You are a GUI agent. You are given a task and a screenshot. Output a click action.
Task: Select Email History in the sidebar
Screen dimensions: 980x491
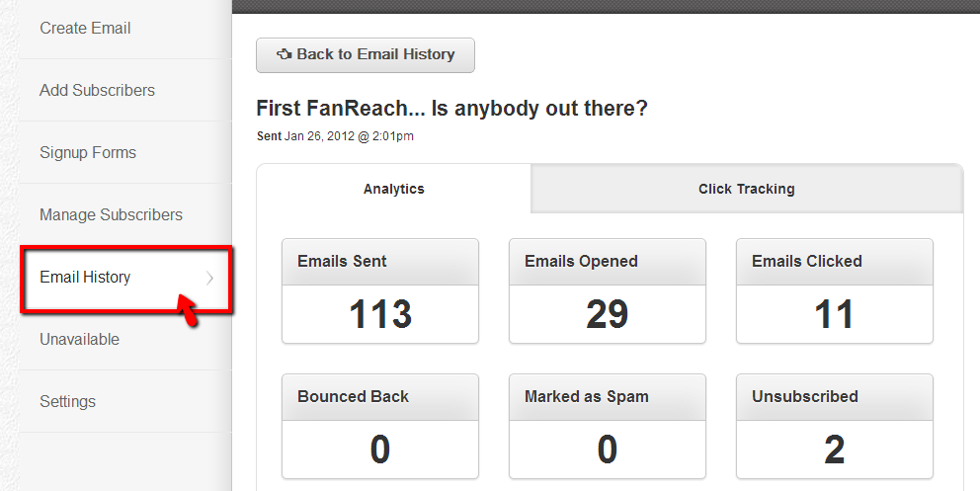pos(85,278)
